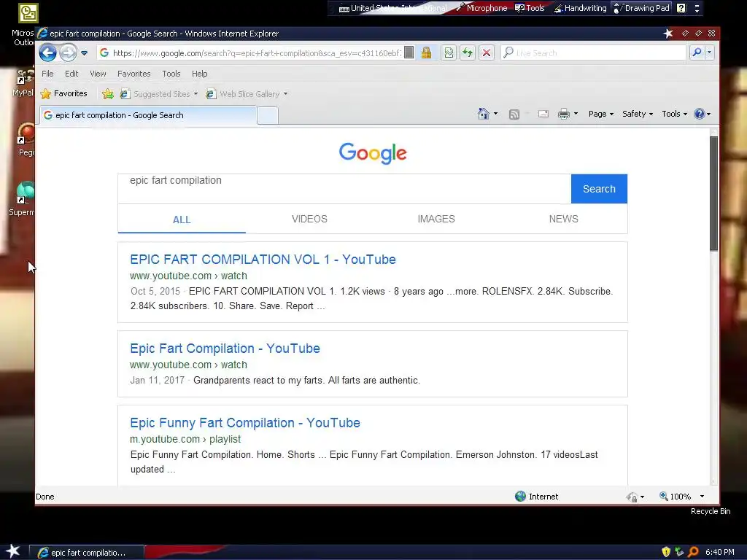
Task: Open EPIC FART COMPILATION VOL 1 result
Action: 263,260
